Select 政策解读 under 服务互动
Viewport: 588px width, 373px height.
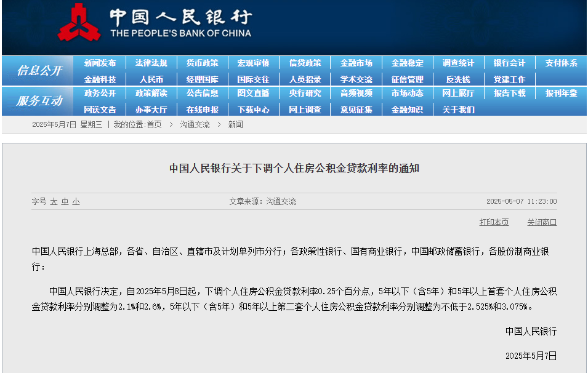coord(151,94)
